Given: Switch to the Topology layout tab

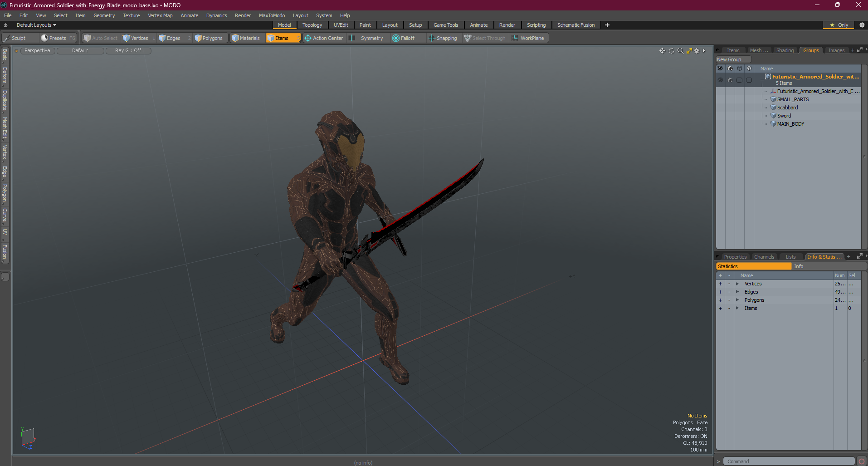Looking at the screenshot, I should 312,25.
